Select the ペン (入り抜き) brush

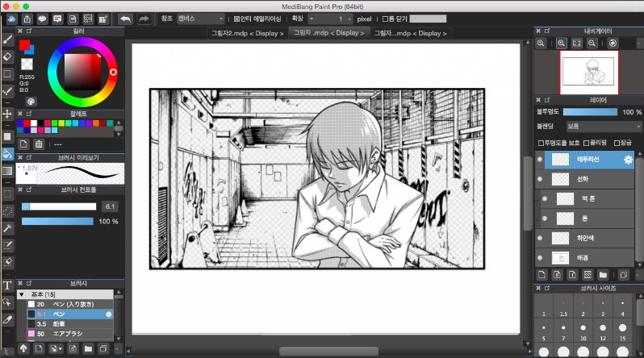70,304
